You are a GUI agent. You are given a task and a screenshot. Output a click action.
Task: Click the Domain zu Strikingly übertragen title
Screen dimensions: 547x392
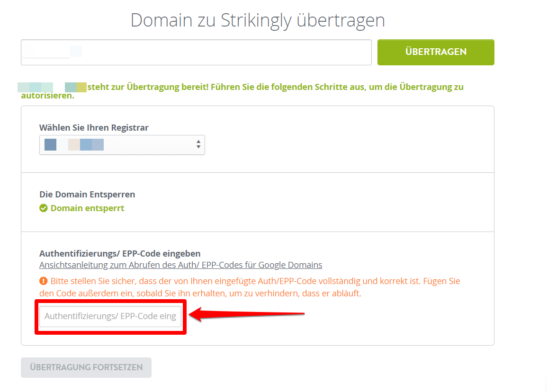click(x=258, y=20)
